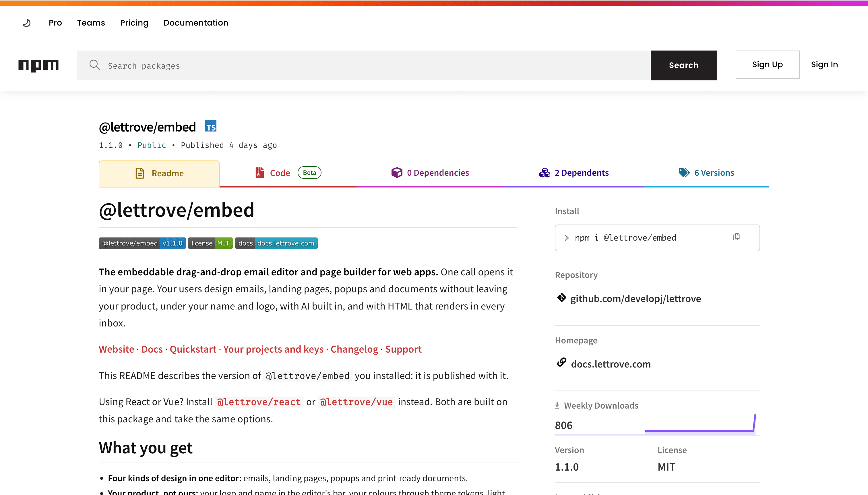Click the Public visibility label
The width and height of the screenshot is (868, 495).
tap(152, 145)
